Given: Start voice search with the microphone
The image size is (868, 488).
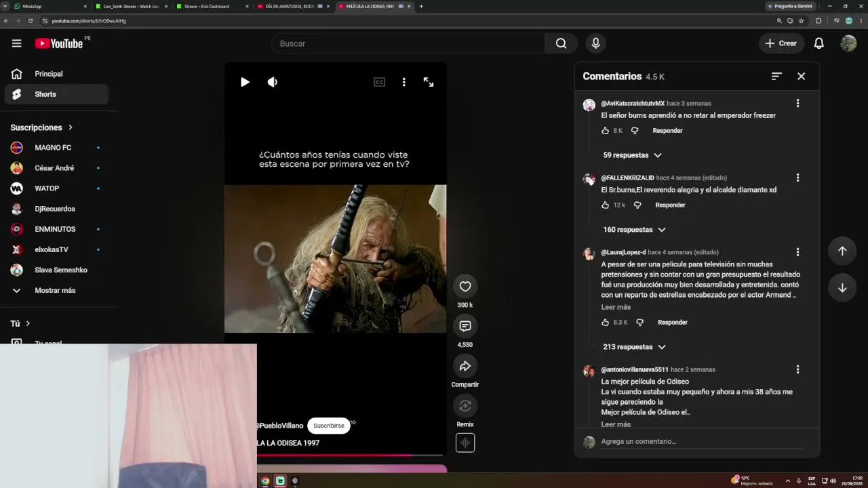Looking at the screenshot, I should pos(595,43).
